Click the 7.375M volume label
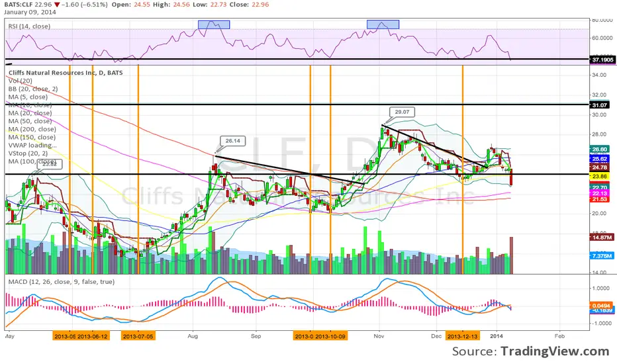Image resolution: width=617 pixels, height=364 pixels. (602, 255)
